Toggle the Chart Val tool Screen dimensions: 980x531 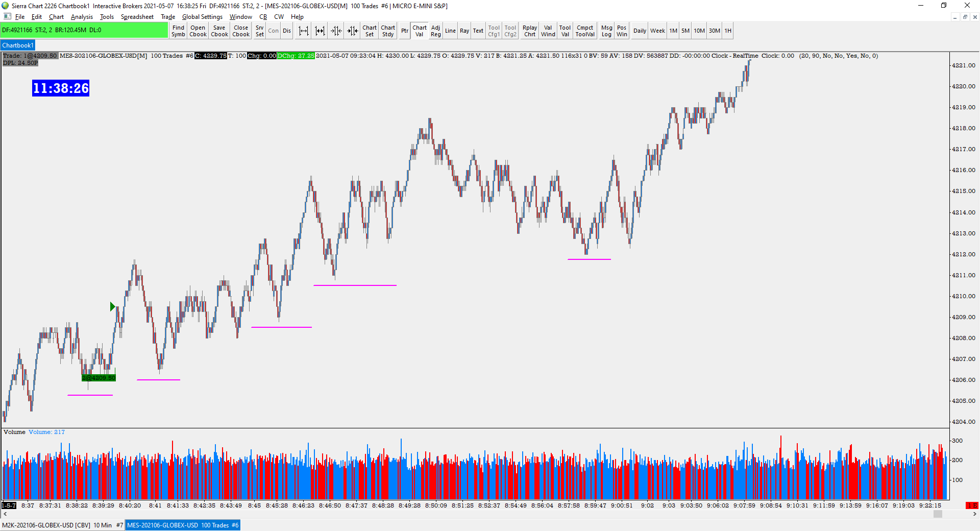420,31
